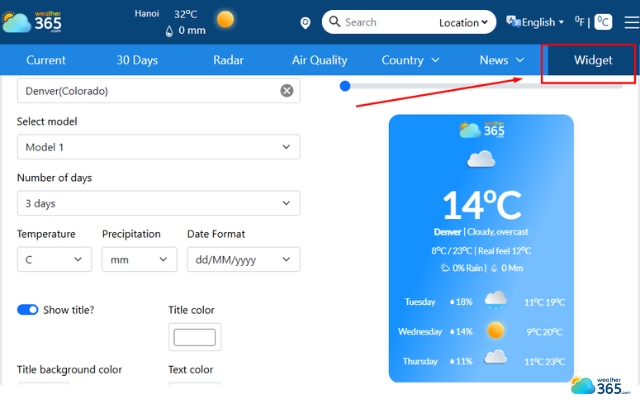The image size is (640, 400).
Task: Open the Temperature unit dropdown
Action: tap(54, 259)
